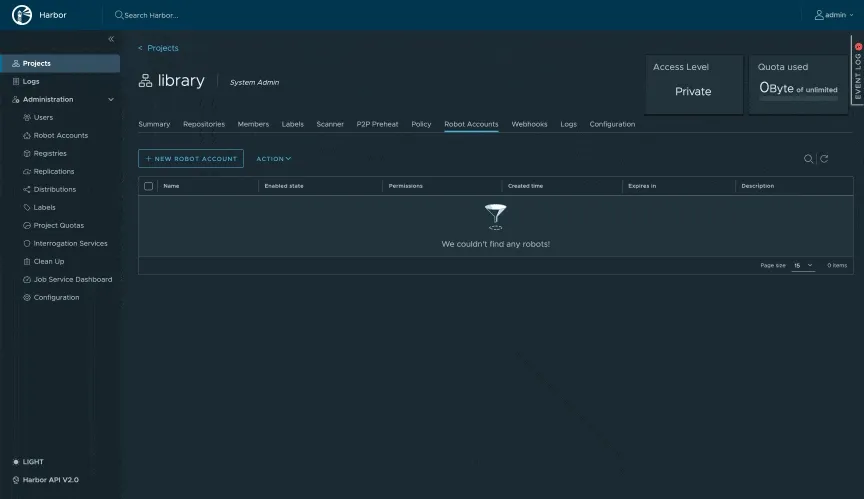Click the New Robot Account button

190,159
